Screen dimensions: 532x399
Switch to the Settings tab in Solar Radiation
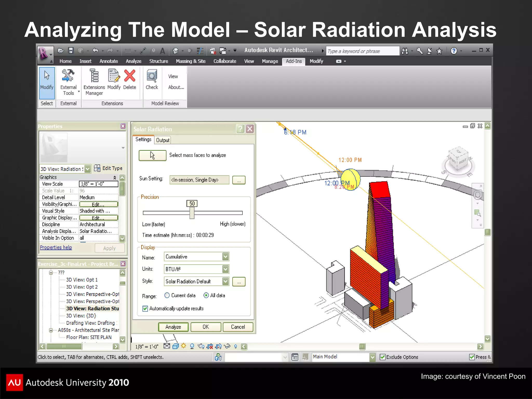tap(143, 139)
